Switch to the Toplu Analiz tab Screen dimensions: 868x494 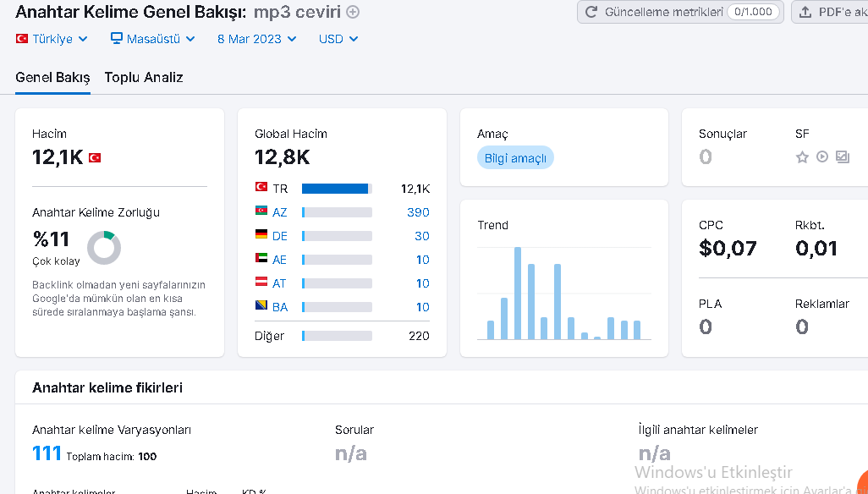[144, 78]
